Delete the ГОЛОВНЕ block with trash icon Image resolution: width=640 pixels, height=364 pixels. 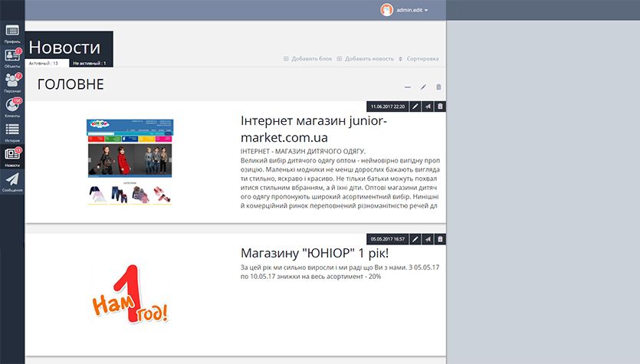click(438, 87)
